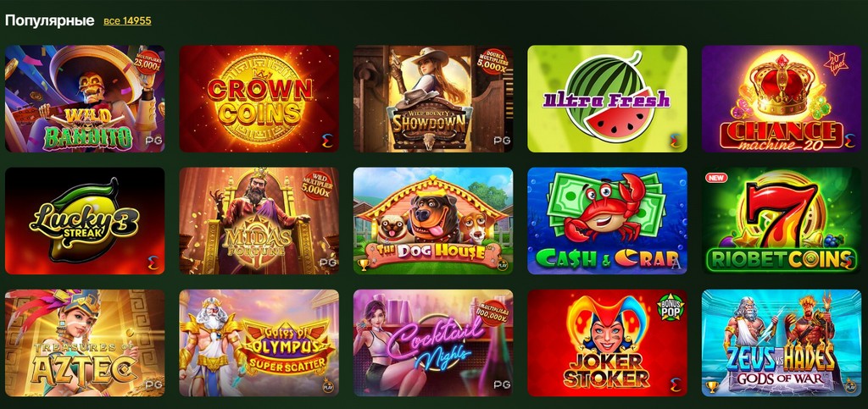The image size is (868, 409).
Task: Play Chance Machine 20 slot
Action: 781,99
